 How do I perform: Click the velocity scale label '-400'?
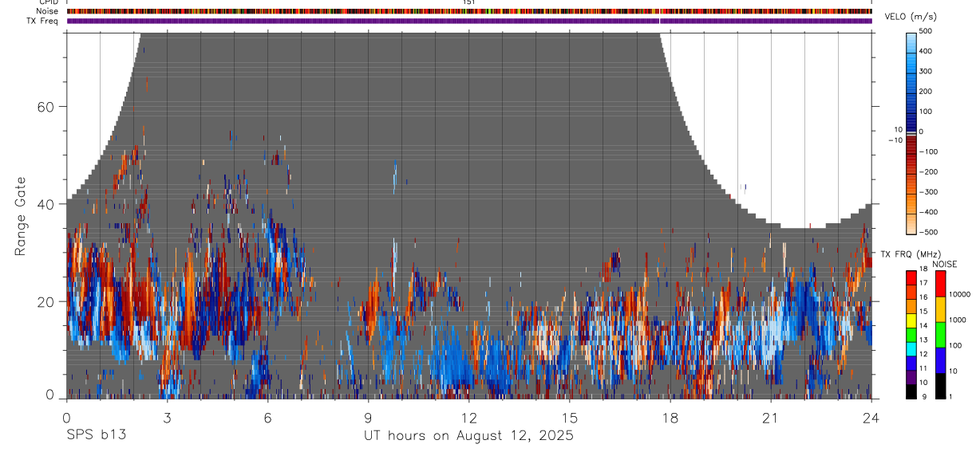pos(929,212)
